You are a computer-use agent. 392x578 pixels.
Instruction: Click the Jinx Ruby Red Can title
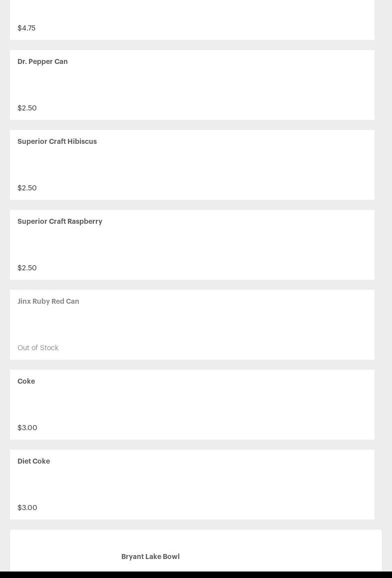(48, 301)
